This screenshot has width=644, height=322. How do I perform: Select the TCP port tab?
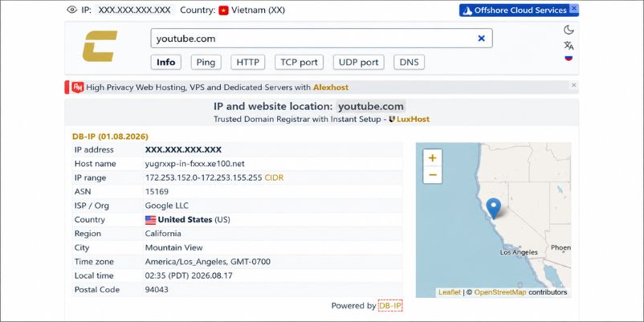(299, 62)
